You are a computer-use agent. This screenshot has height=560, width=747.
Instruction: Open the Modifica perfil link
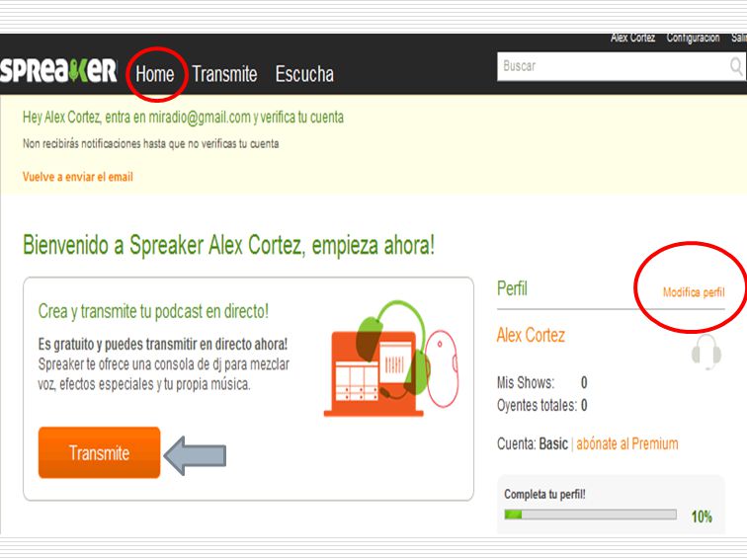pyautogui.click(x=694, y=292)
